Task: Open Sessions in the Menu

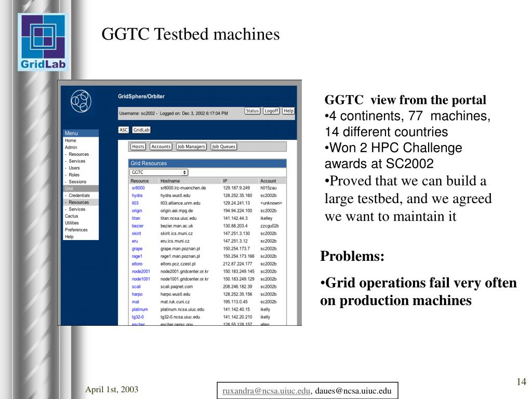Action: coord(77,181)
